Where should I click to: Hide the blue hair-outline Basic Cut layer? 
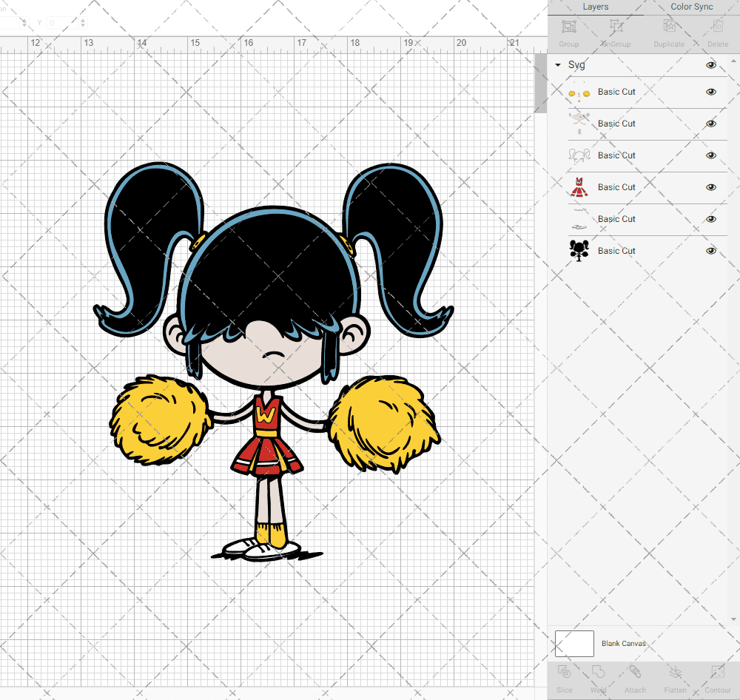point(710,155)
